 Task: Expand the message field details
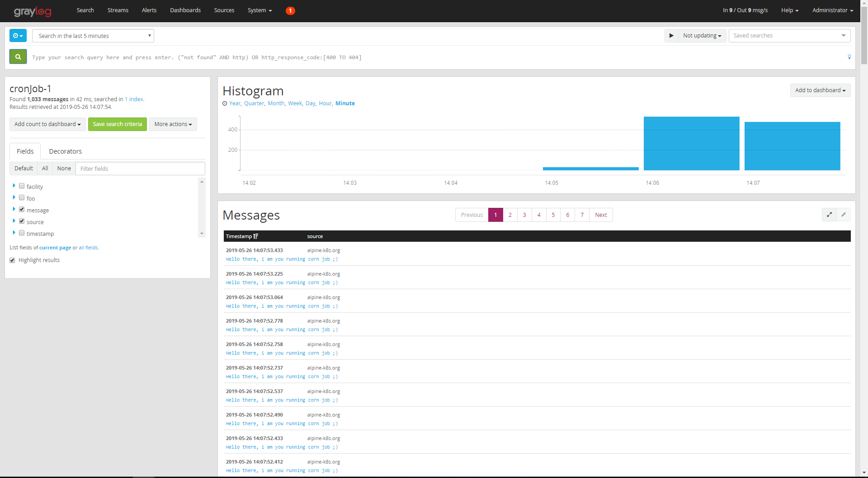14,209
